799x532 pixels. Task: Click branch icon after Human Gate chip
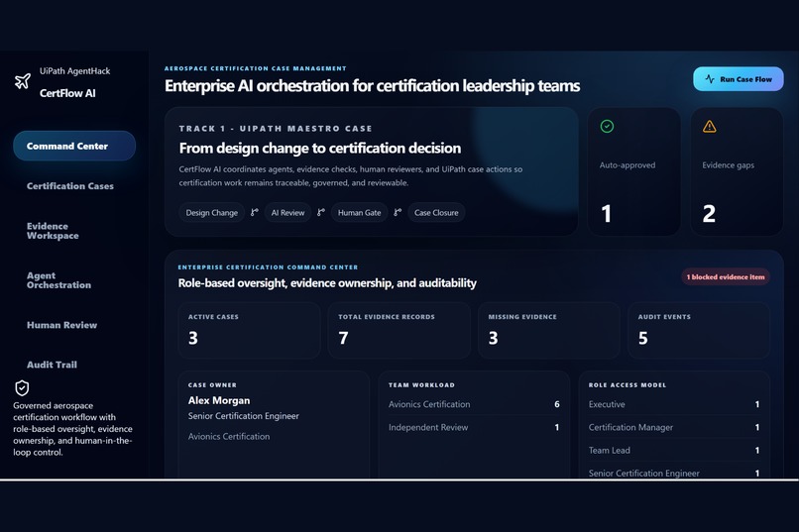coord(398,212)
